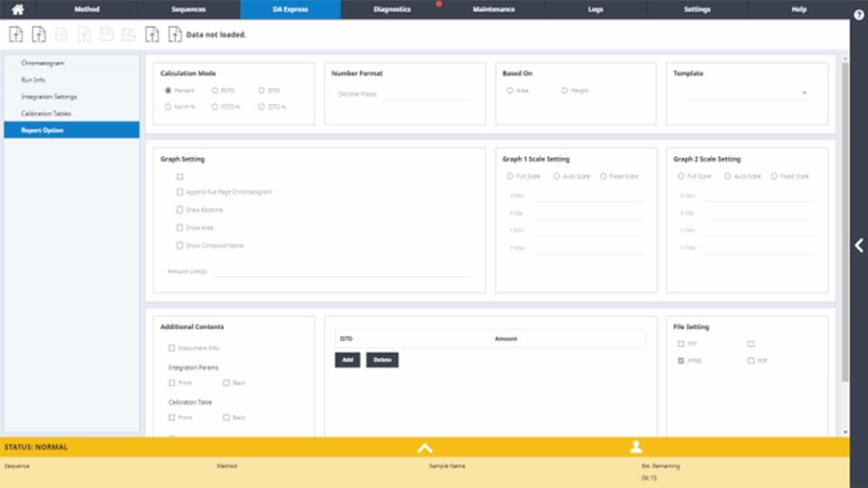Click the Amount Unit(s) input field
This screenshot has height=488, width=868.
point(342,271)
